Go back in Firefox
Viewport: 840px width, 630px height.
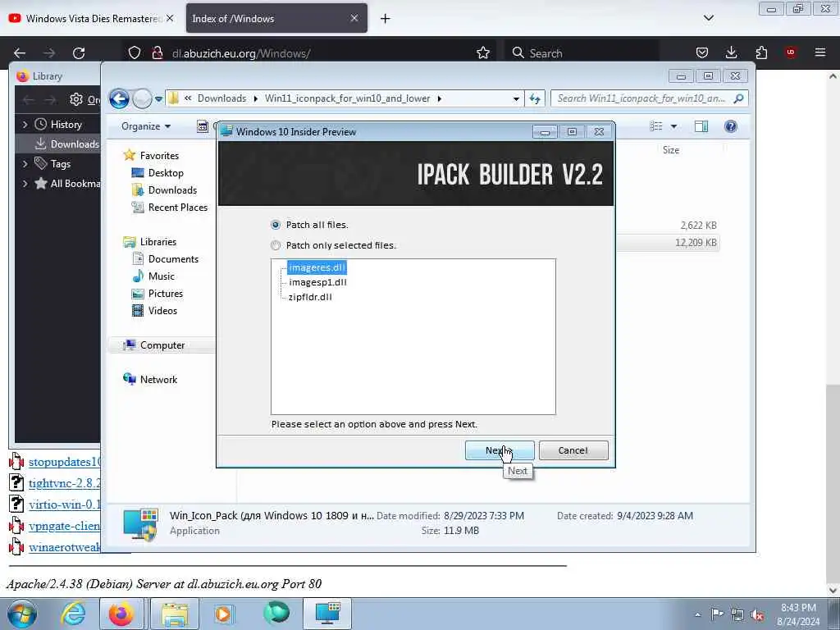point(20,53)
